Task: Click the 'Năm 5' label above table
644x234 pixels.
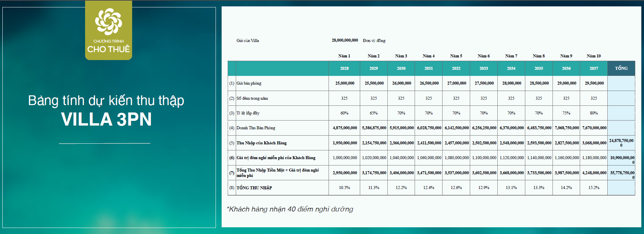Action: coord(456,56)
